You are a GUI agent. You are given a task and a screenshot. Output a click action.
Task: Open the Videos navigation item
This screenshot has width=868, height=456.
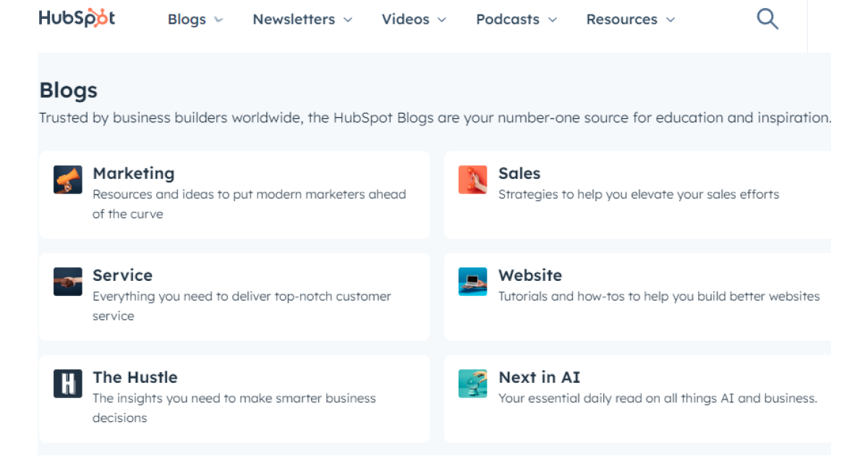(x=406, y=20)
